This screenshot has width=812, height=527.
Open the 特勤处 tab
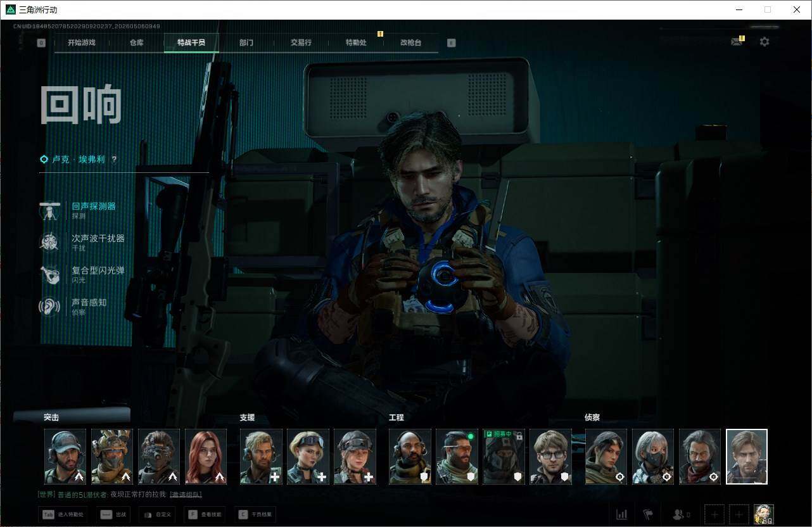click(x=356, y=43)
